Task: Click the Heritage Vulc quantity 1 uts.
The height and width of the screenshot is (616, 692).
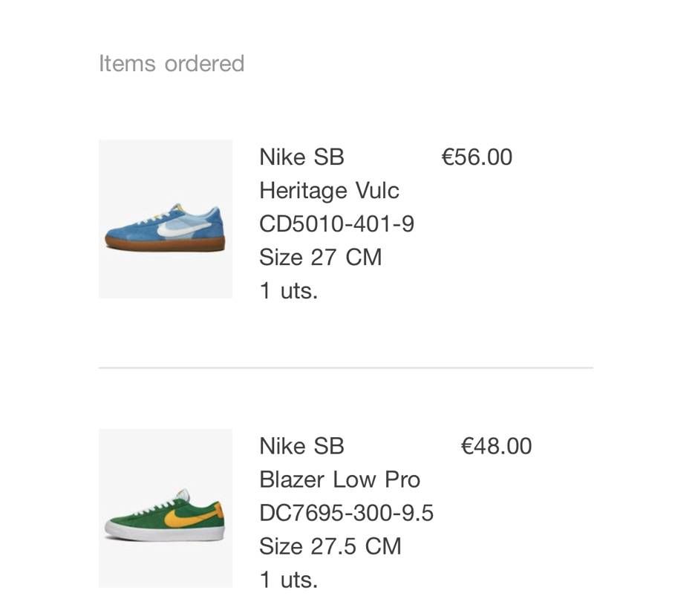Action: click(x=288, y=291)
